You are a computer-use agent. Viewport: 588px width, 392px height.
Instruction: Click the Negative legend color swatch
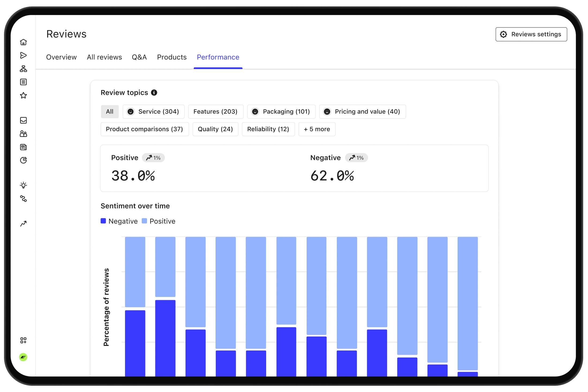coord(103,221)
